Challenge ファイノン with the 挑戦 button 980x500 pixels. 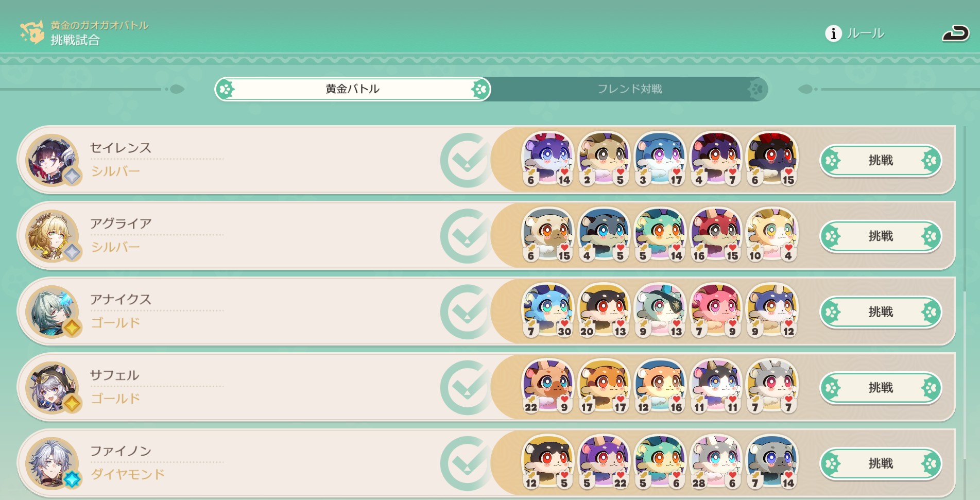point(881,463)
